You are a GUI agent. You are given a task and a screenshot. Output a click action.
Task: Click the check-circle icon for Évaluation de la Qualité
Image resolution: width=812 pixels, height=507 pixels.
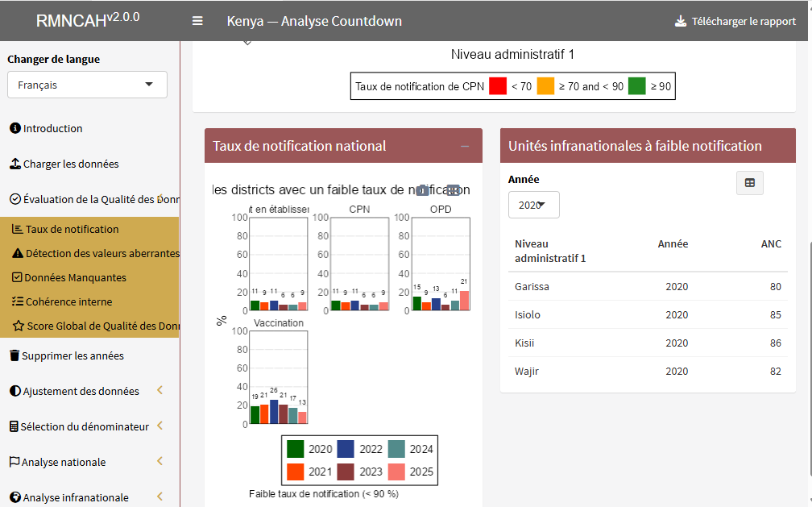click(15, 199)
